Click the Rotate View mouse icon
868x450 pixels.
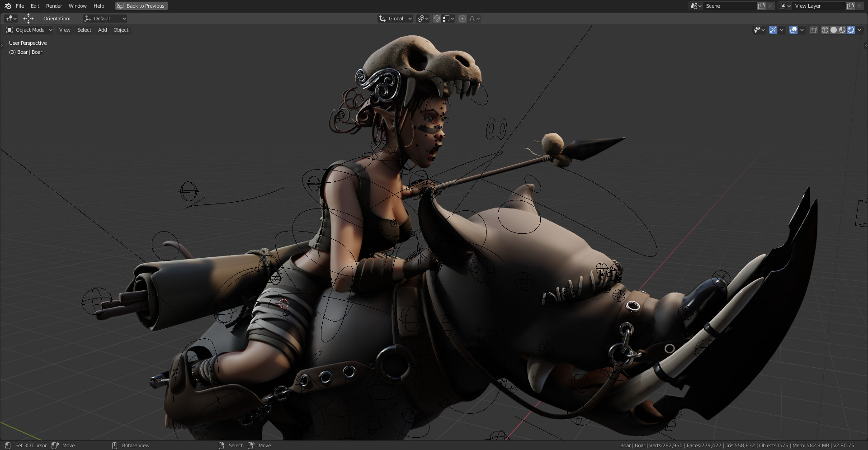click(114, 445)
